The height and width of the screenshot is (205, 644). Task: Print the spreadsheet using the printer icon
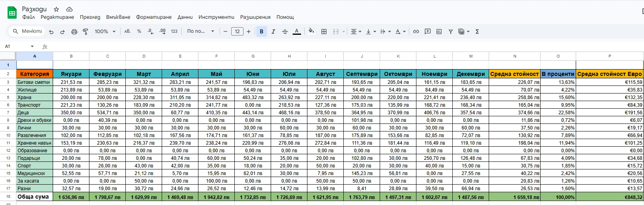pos(74,32)
